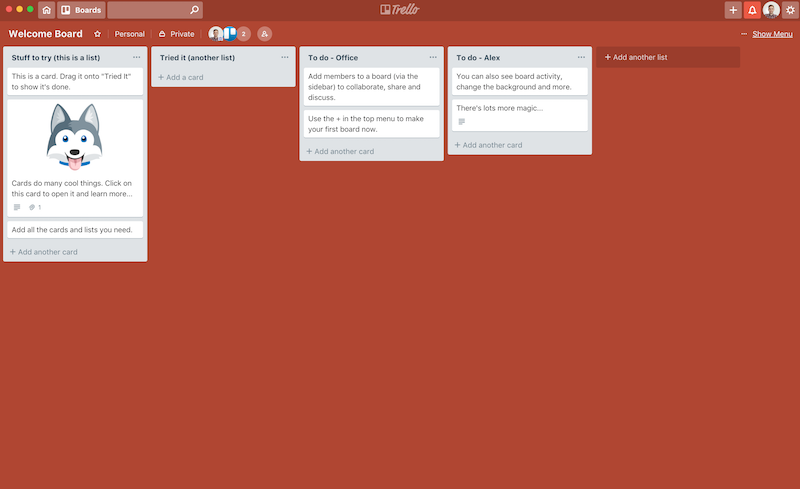Click Add another list
The width and height of the screenshot is (800, 489).
[668, 57]
